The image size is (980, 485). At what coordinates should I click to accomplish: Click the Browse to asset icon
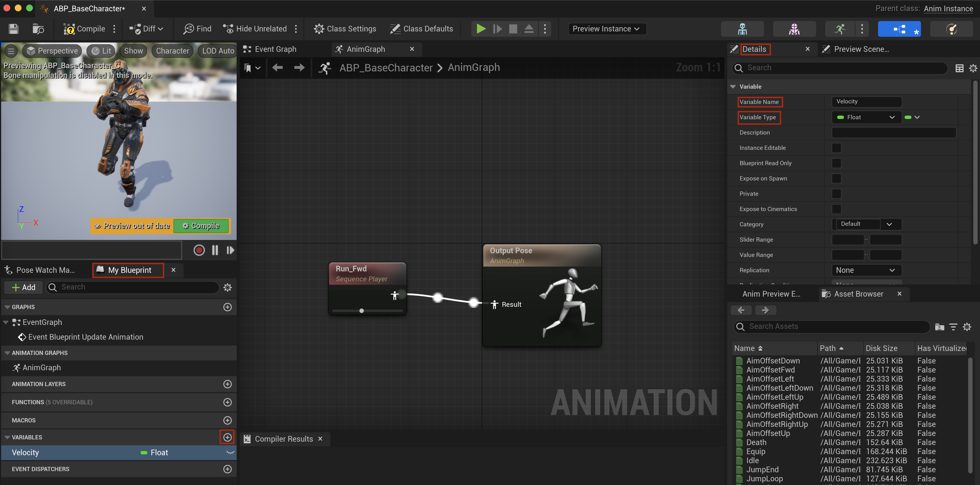coord(38,29)
